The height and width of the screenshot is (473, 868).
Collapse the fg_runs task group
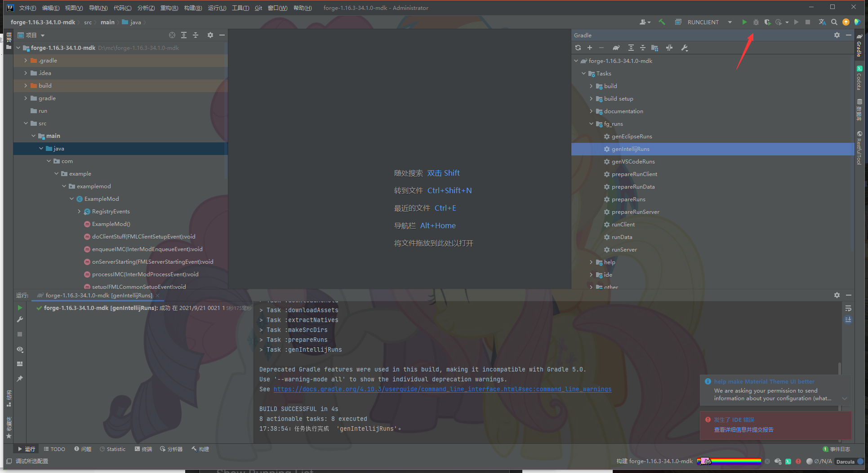click(591, 124)
